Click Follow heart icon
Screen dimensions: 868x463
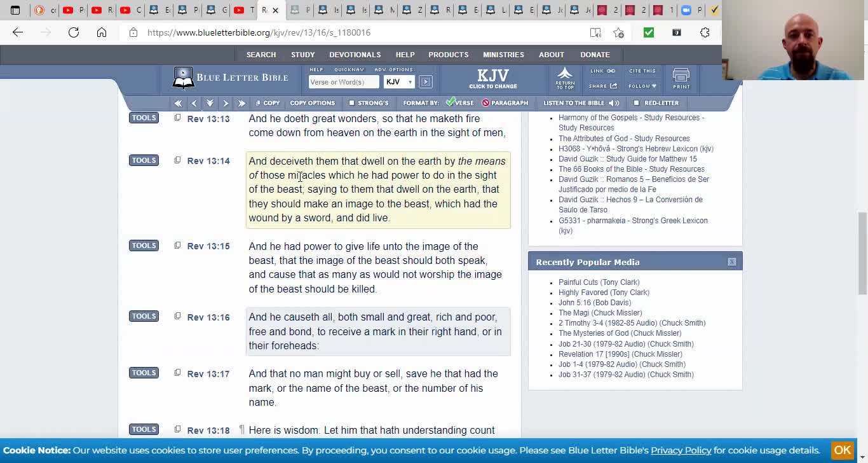tap(642, 86)
